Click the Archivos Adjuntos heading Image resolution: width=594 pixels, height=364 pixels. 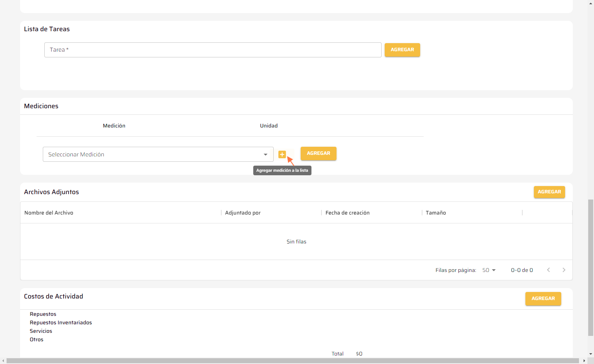(x=51, y=192)
